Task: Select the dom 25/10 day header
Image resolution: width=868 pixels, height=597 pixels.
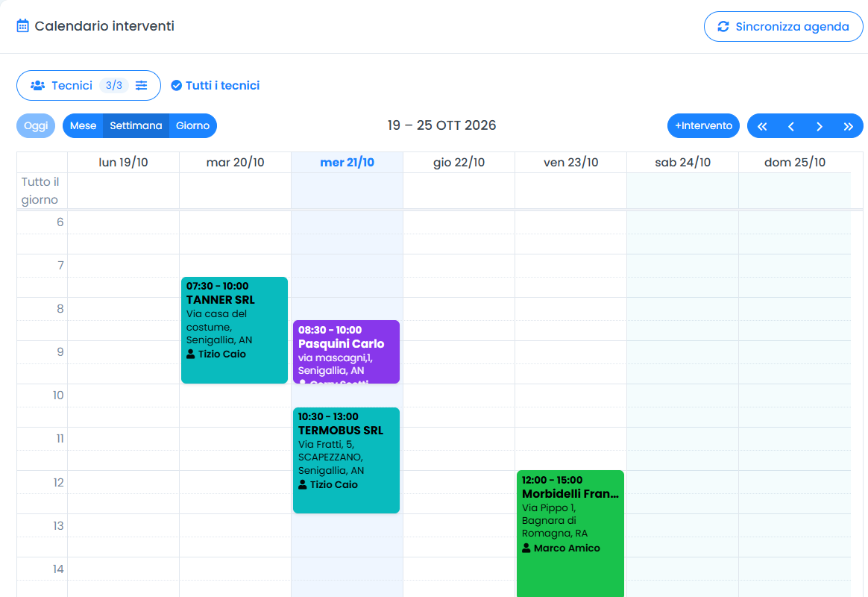Action: (794, 162)
